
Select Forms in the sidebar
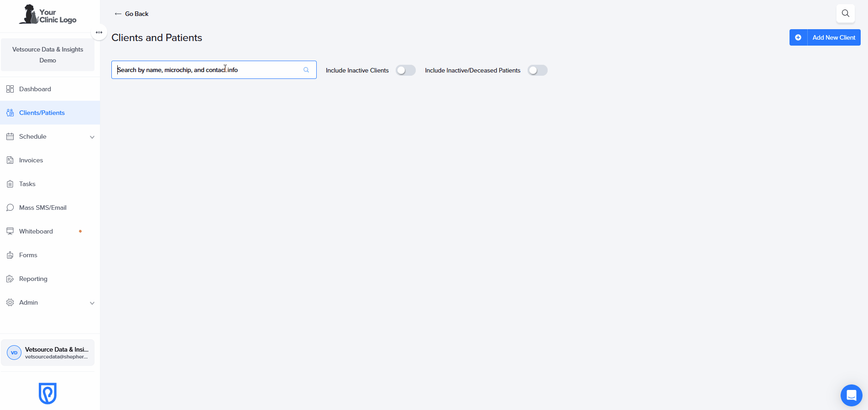click(x=28, y=255)
